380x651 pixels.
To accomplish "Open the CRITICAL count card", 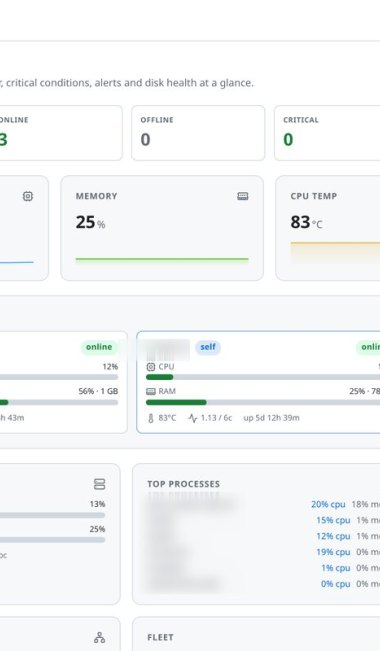I will click(327, 133).
